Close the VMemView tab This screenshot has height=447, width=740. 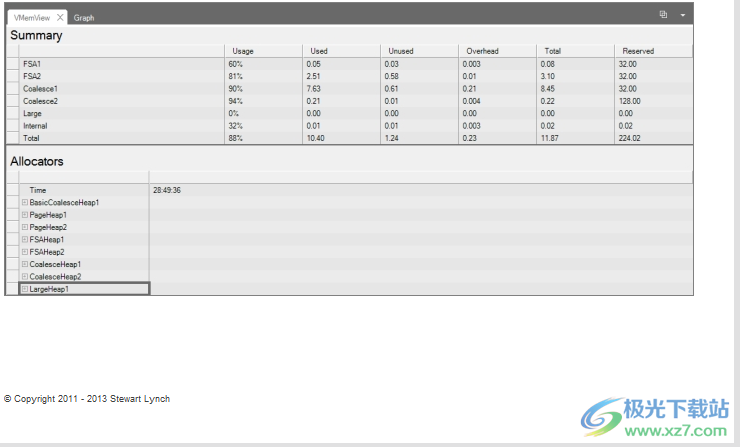[x=60, y=18]
